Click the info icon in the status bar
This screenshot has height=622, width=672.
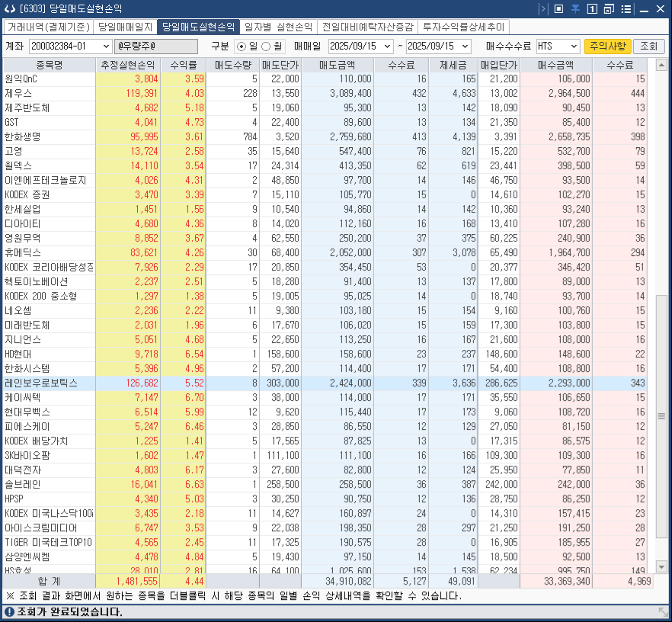point(8,612)
